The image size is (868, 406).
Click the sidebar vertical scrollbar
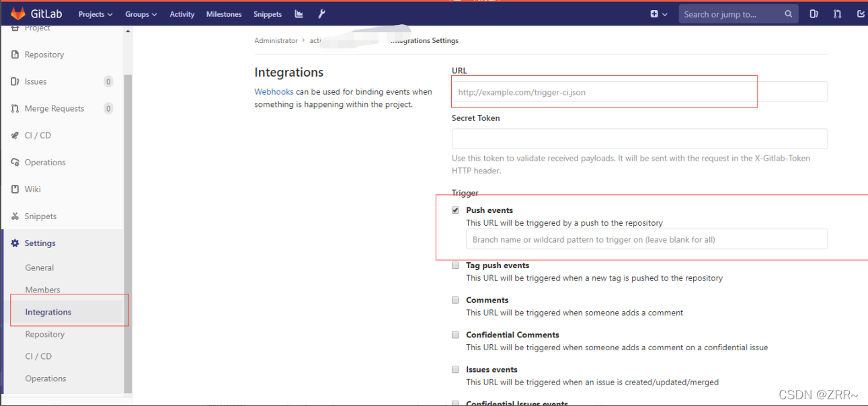pos(128,233)
